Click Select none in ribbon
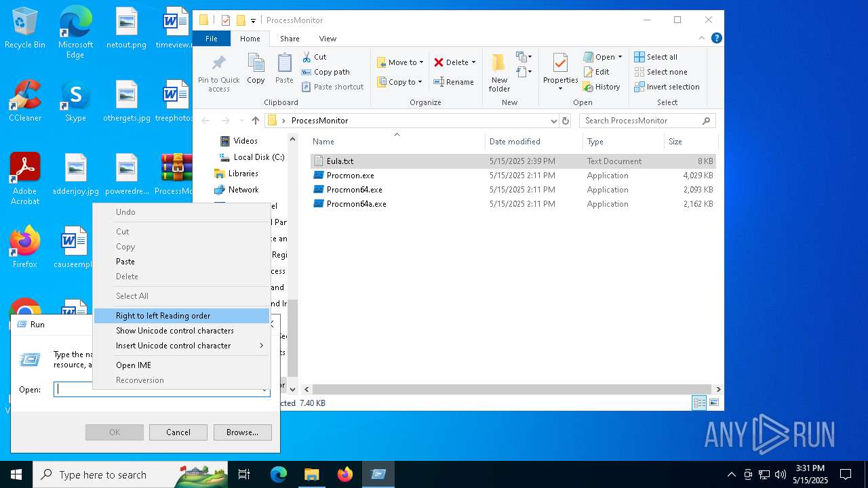This screenshot has height=488, width=868. 660,72
